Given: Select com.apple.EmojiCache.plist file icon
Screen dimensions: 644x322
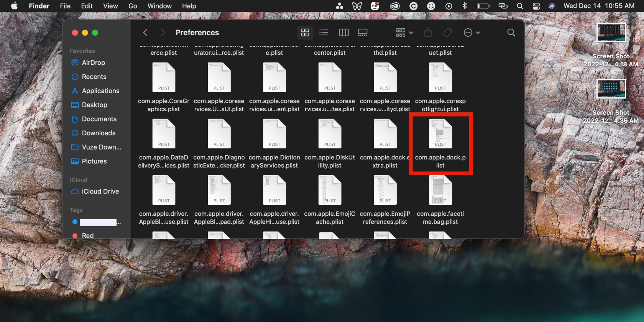Looking at the screenshot, I should 330,190.
